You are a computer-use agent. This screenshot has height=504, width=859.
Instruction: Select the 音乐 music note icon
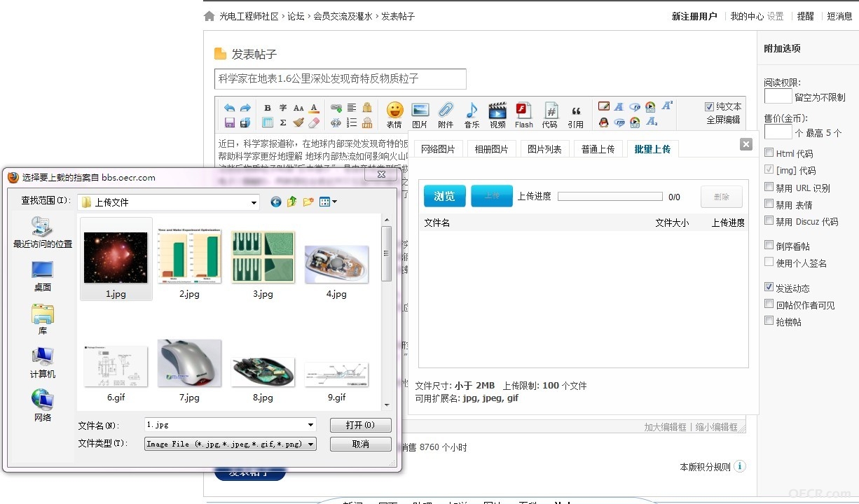click(x=472, y=111)
